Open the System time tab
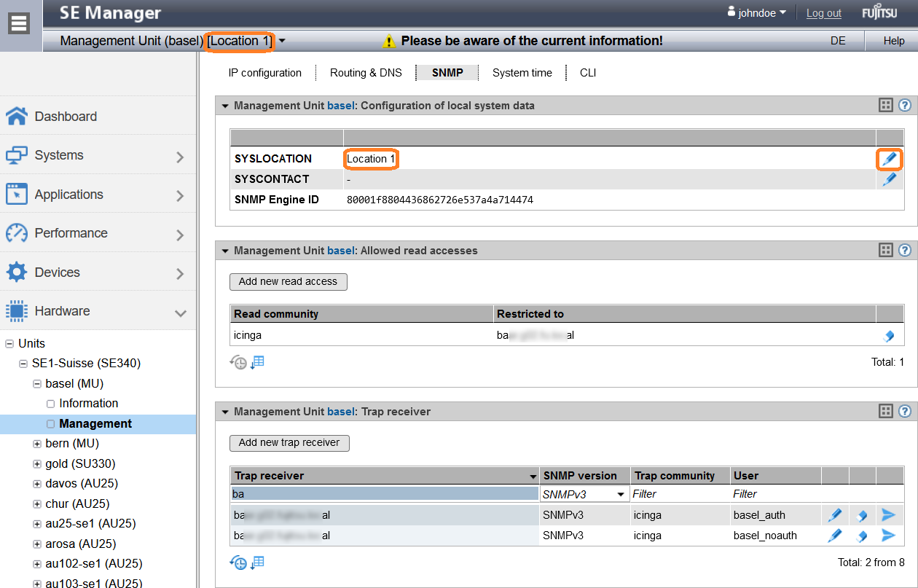Viewport: 918px width, 588px height. click(522, 73)
